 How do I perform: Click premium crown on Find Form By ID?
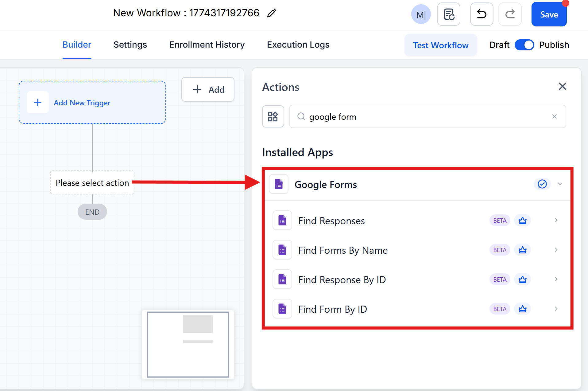coord(523,309)
